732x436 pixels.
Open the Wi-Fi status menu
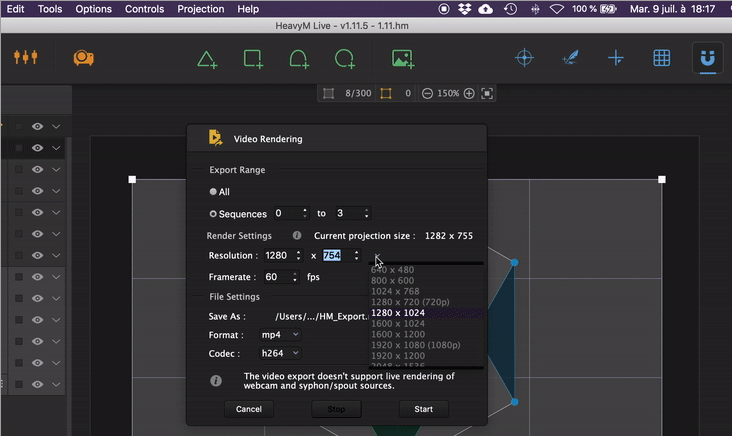[556, 9]
